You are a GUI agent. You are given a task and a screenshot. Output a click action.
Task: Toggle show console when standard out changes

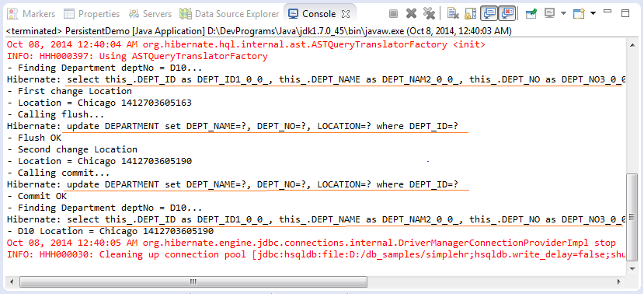tap(489, 13)
